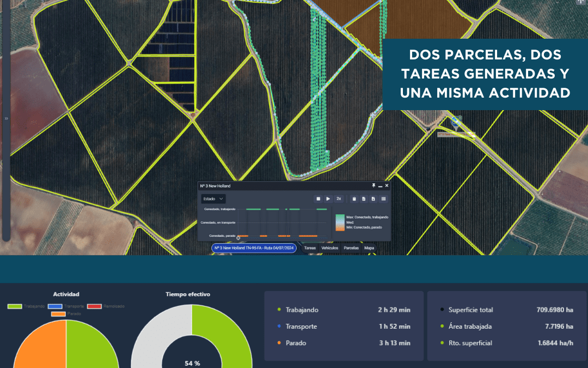This screenshot has height=368, width=588.
Task: Pin the Nº 3 New Holland panel
Action: click(373, 185)
